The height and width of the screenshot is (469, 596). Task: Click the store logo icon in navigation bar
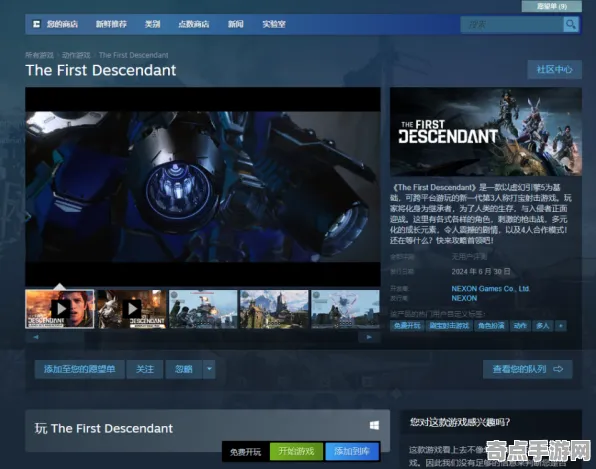point(36,24)
